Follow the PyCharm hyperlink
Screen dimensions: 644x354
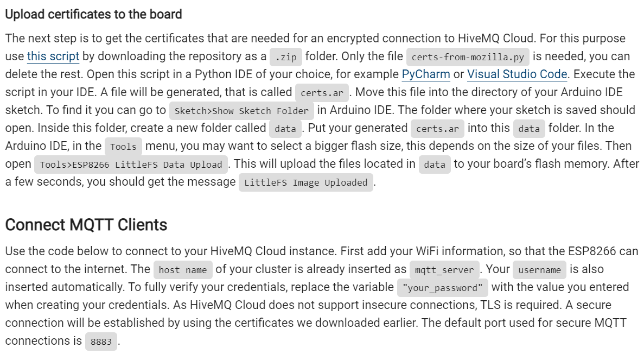426,74
